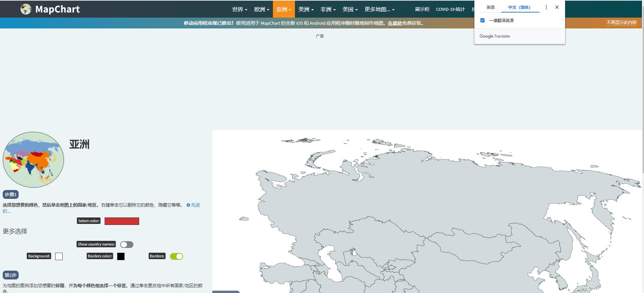This screenshot has width=644, height=293.
Task: Expand the 世界 dropdown menu
Action: [x=239, y=9]
